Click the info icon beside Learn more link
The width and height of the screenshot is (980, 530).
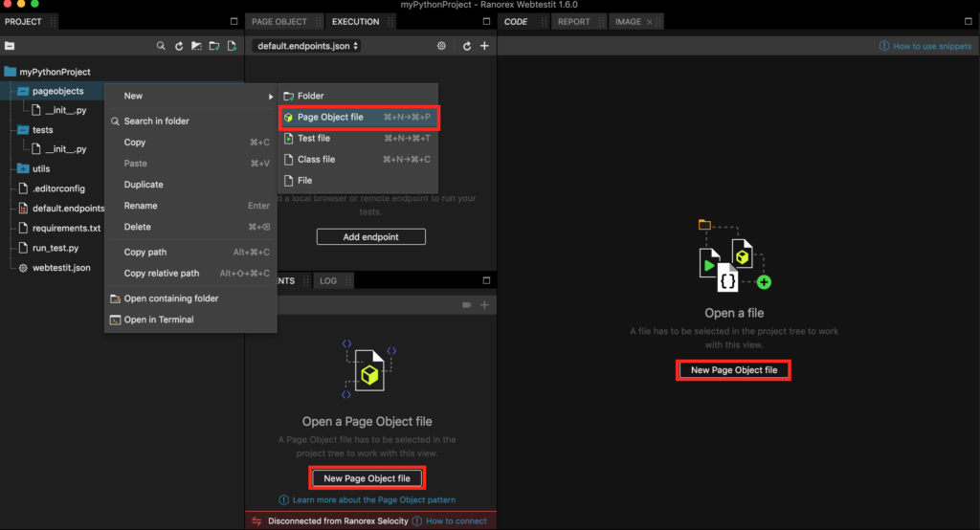(283, 500)
